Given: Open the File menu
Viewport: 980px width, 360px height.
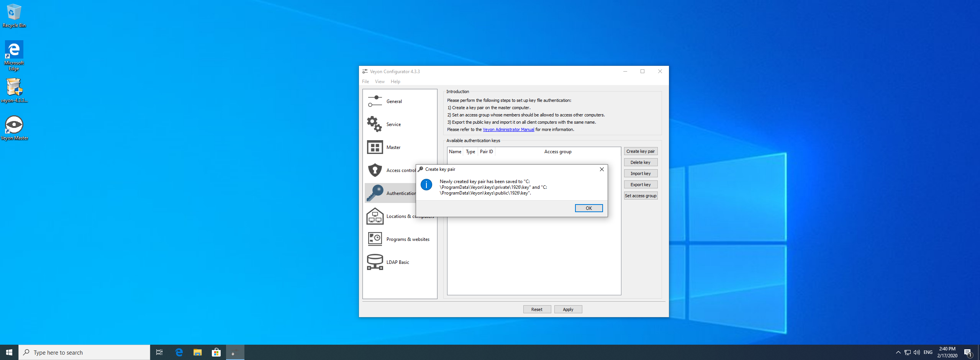Looking at the screenshot, I should pyautogui.click(x=365, y=82).
